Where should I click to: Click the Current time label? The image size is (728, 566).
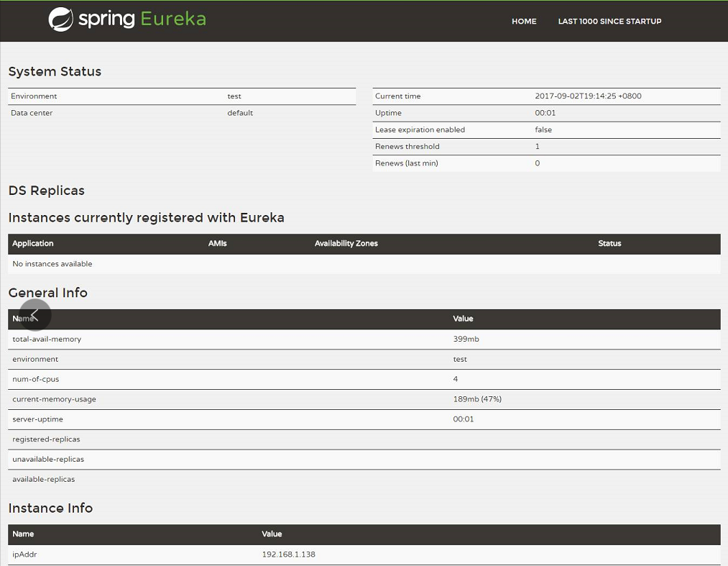tap(398, 96)
